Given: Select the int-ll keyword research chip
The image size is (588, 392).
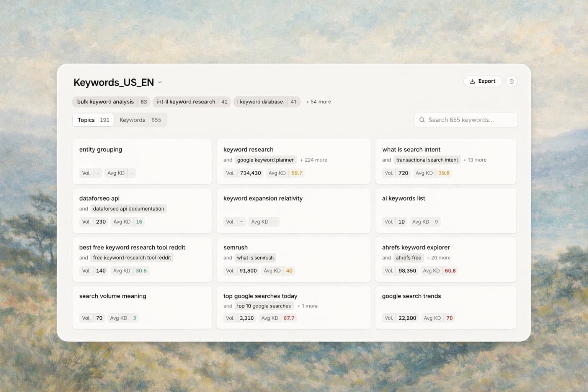Looking at the screenshot, I should point(192,102).
